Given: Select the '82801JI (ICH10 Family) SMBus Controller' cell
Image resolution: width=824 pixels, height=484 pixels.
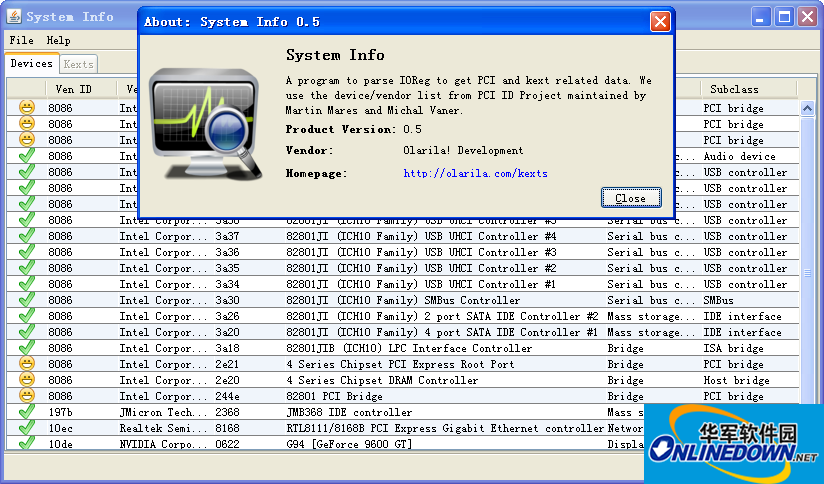Looking at the screenshot, I should [x=403, y=301].
